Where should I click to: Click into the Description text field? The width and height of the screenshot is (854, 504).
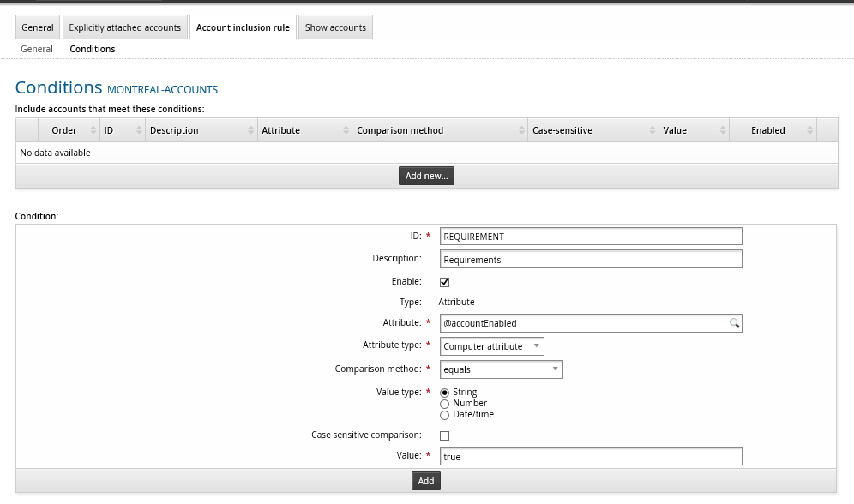[x=590, y=260]
